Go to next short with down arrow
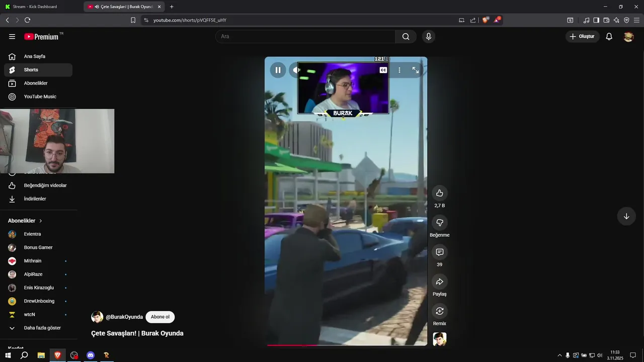The image size is (644, 362). coord(626,216)
